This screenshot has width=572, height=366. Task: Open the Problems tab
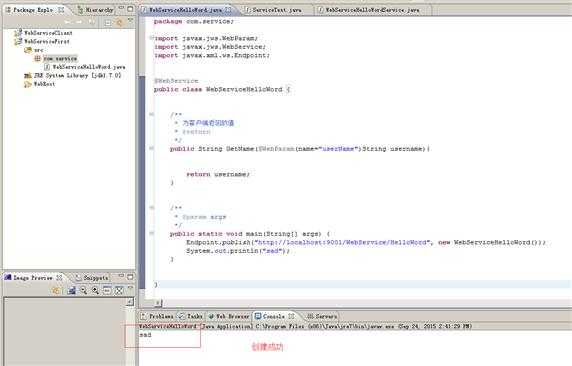[x=158, y=316]
